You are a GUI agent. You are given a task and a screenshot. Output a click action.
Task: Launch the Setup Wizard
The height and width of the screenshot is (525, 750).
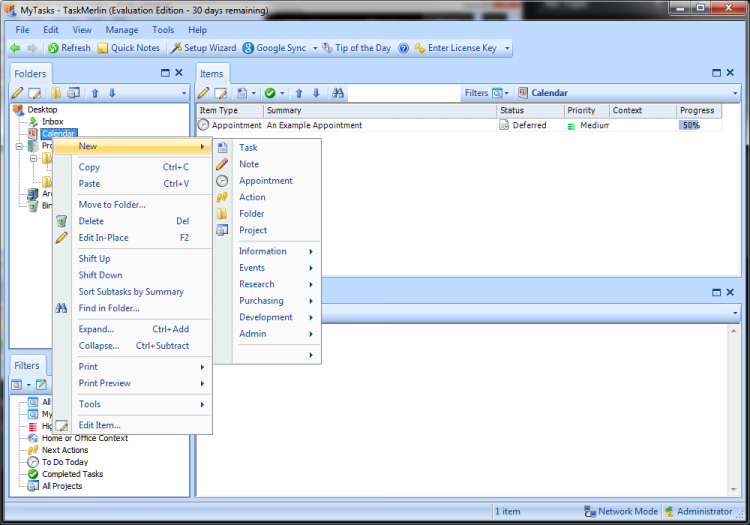(204, 48)
